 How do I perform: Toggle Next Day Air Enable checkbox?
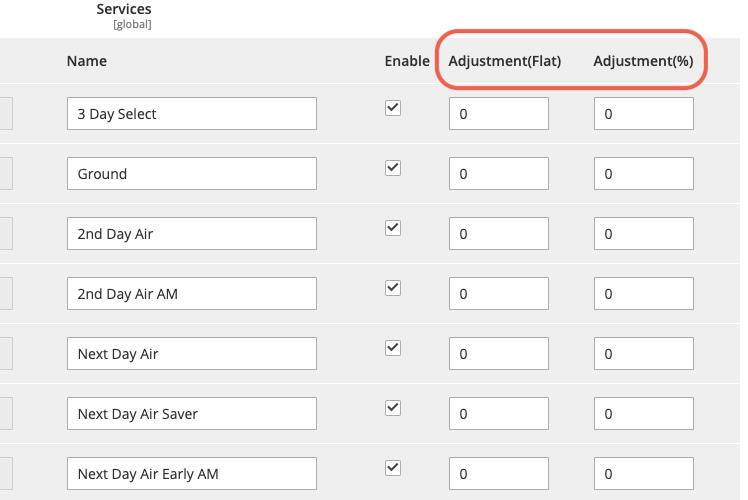pyautogui.click(x=393, y=348)
